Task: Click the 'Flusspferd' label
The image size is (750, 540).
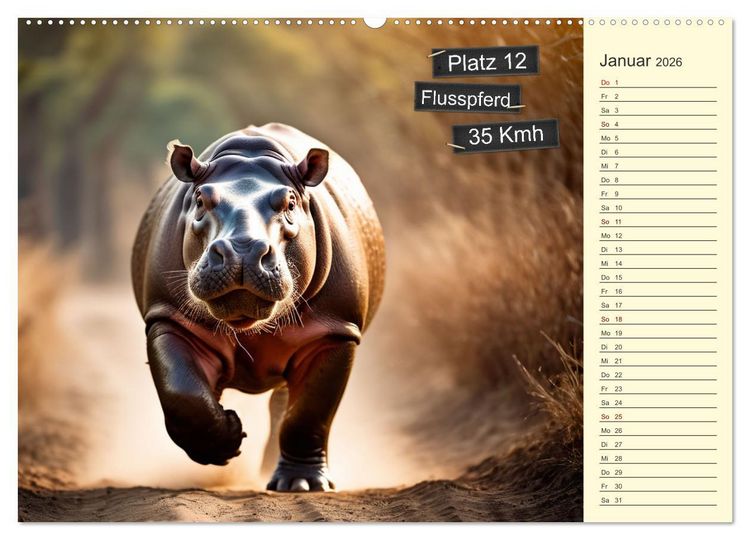Action: [x=467, y=98]
